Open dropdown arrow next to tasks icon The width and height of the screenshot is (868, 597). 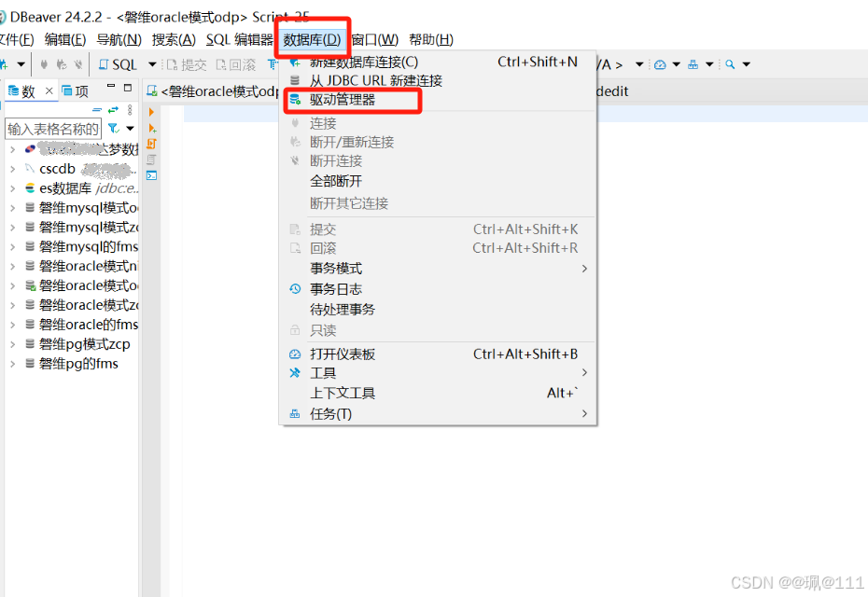(x=709, y=64)
